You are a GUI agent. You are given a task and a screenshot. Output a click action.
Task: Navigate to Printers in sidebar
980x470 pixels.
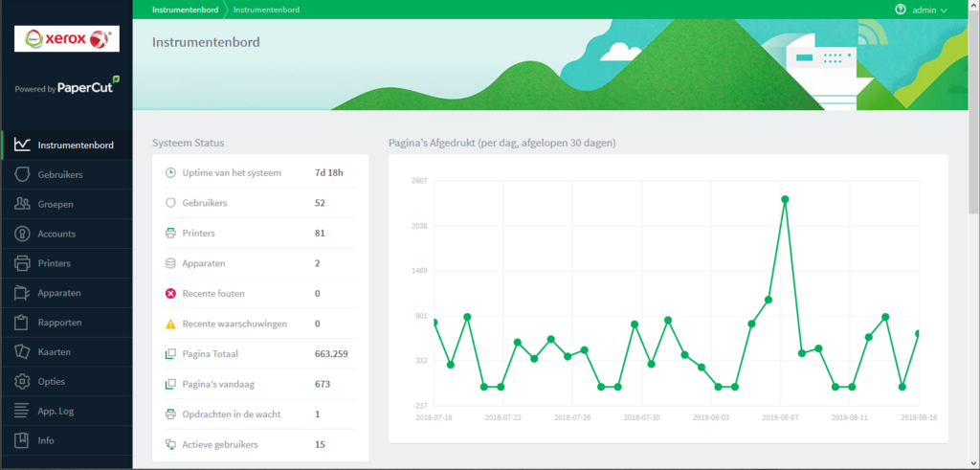(66, 263)
